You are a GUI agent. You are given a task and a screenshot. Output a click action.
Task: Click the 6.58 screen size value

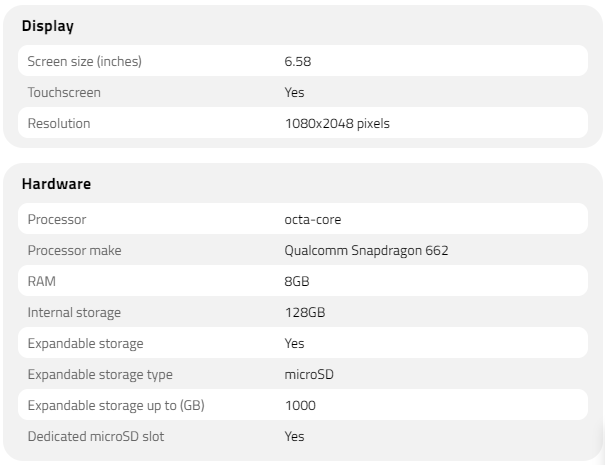click(298, 61)
